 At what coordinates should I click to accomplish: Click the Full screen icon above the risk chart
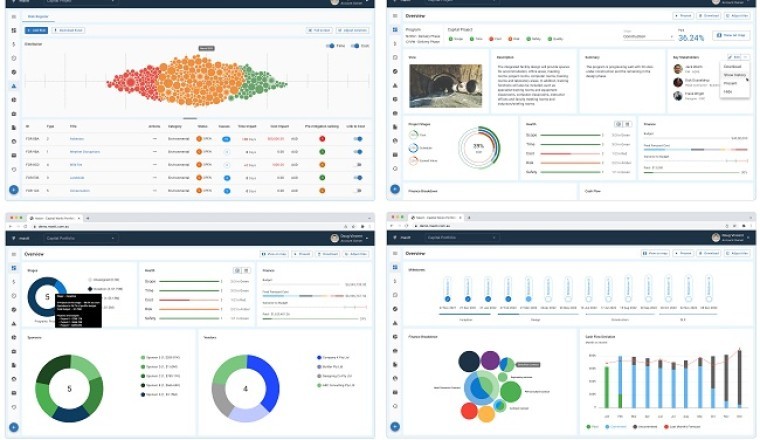coord(320,31)
